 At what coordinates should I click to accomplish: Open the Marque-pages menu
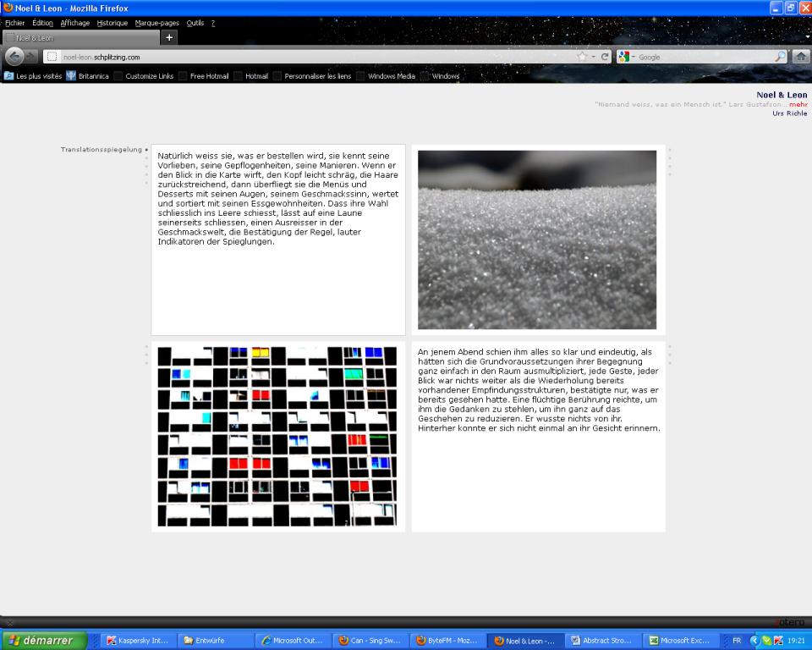coord(157,23)
